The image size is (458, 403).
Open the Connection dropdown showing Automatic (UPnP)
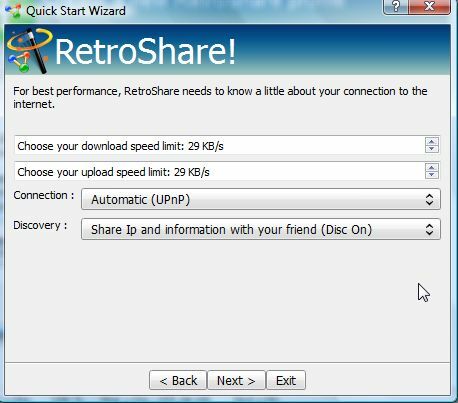pos(261,199)
